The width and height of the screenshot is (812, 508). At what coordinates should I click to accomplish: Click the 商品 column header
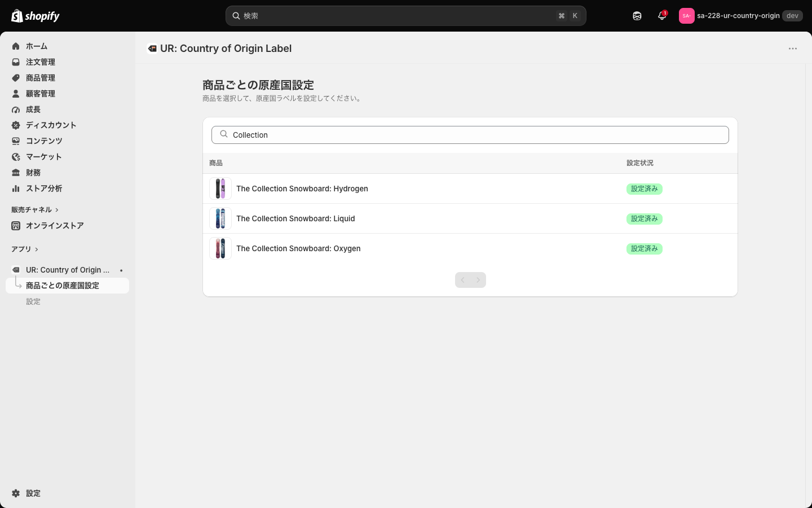[216, 163]
